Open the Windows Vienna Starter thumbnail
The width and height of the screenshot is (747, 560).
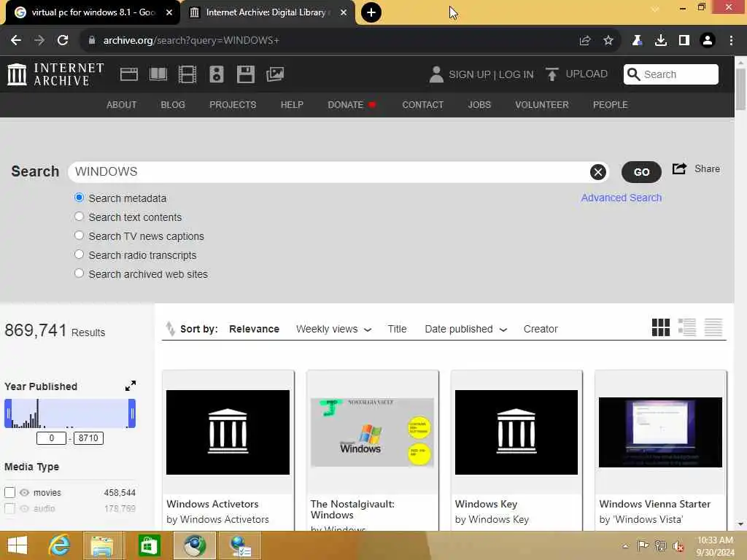tap(660, 432)
